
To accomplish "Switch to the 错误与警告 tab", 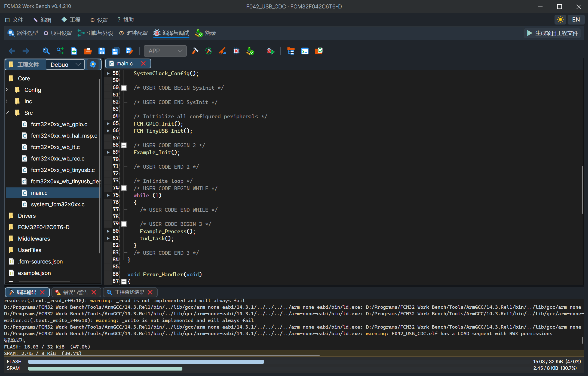I will [x=76, y=292].
